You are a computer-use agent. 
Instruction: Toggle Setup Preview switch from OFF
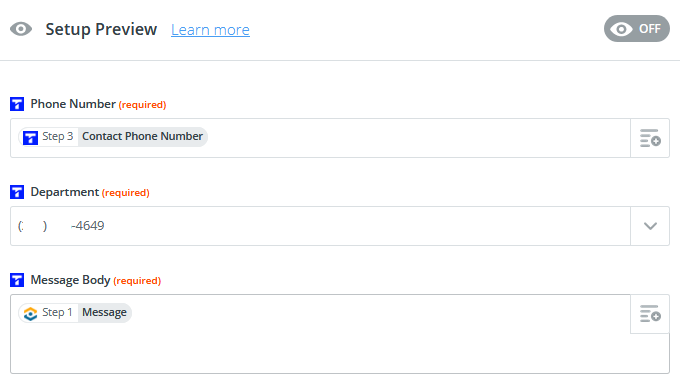pos(637,29)
